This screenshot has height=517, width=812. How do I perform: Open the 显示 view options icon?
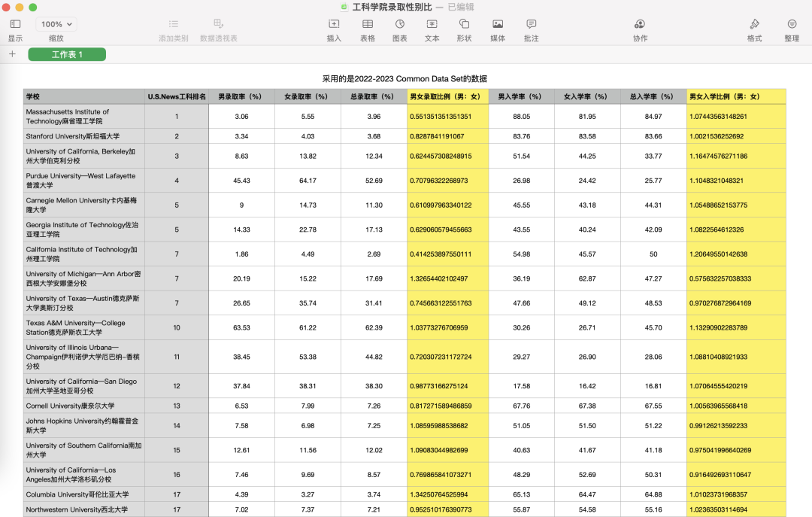tap(15, 24)
